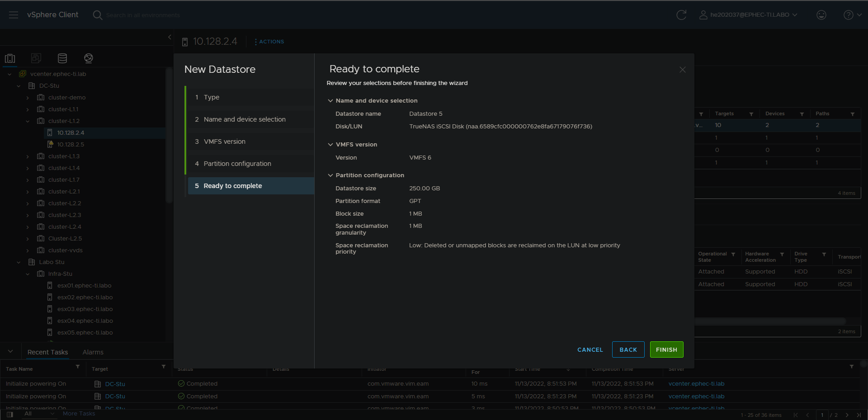This screenshot has height=420, width=868.
Task: Click the CANCEL button
Action: point(590,349)
